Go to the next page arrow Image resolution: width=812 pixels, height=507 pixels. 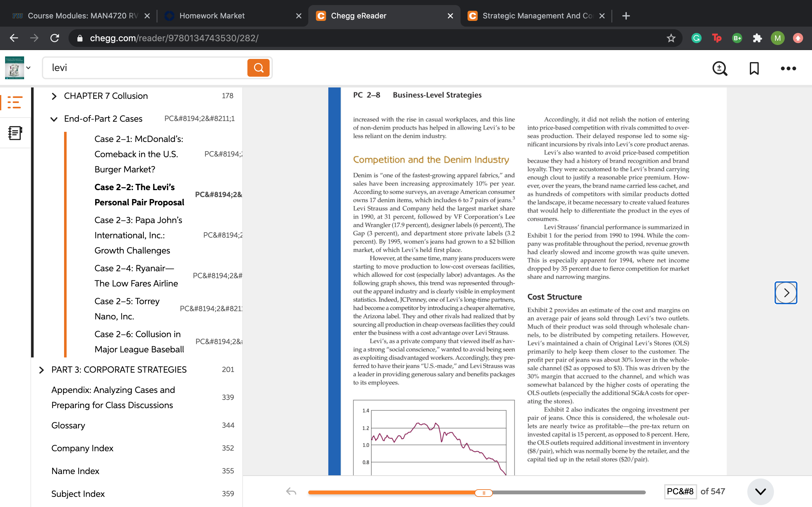click(786, 293)
